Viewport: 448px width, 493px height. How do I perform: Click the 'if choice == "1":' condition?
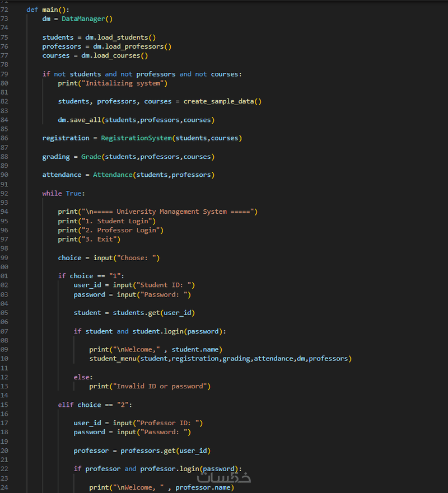[91, 276]
